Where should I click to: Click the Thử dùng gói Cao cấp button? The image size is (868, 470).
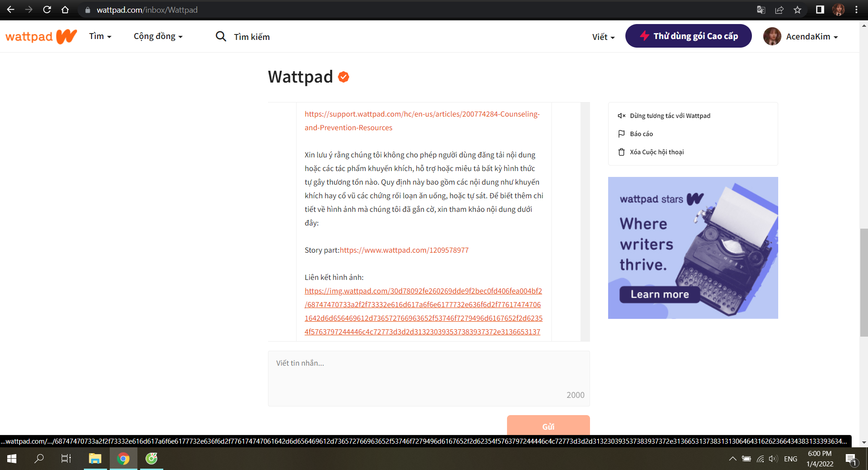[x=688, y=36]
